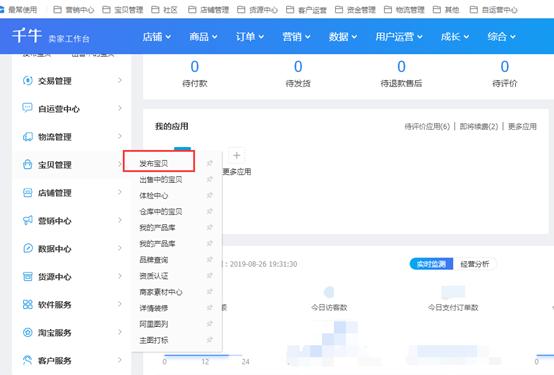554x375 pixels.
Task: Open the 订单 dropdown in top navigation
Action: pos(250,36)
